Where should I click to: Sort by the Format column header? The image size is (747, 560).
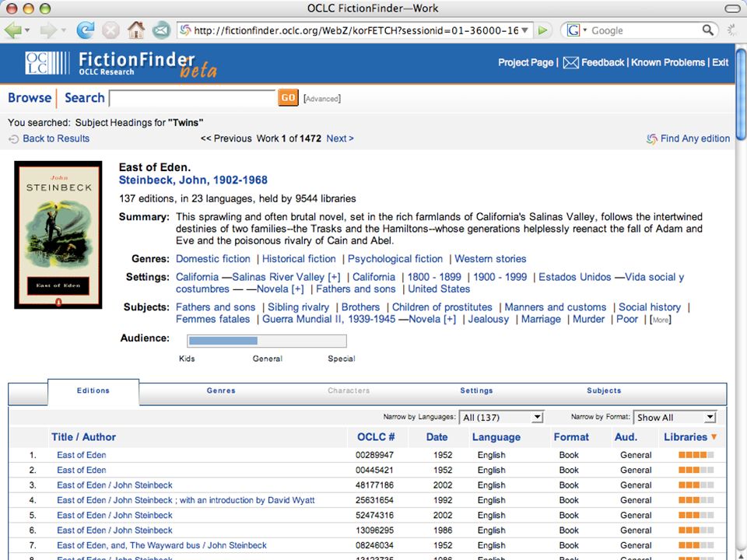click(571, 436)
